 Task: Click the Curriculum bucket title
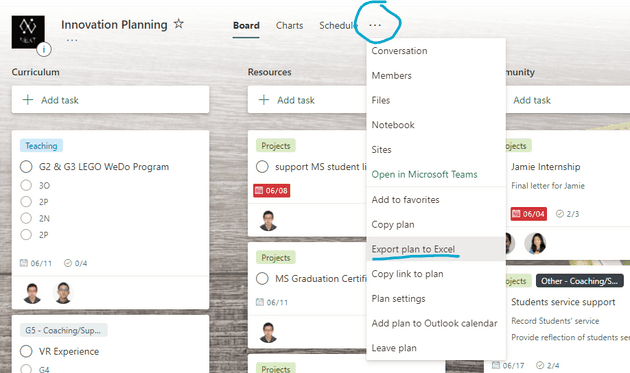pos(35,72)
